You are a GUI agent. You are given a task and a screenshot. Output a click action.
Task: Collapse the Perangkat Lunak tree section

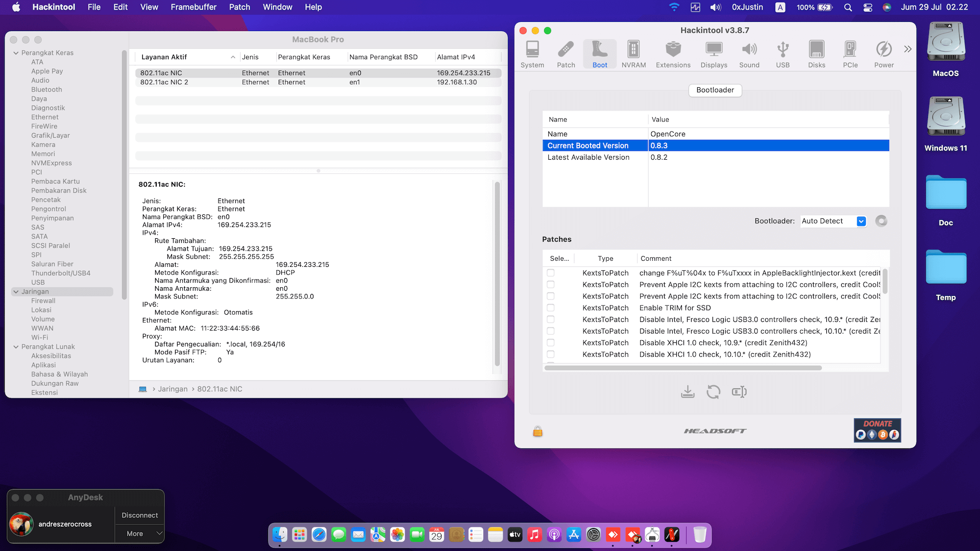pyautogui.click(x=16, y=347)
